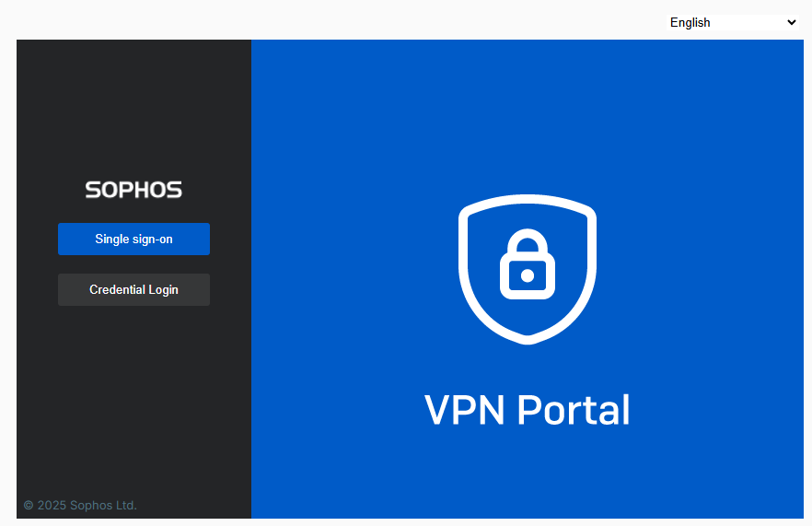Screen dimensions: 812x526
Task: Click the copyright "© 2025 Sophos Ltd." text
Action: point(80,505)
